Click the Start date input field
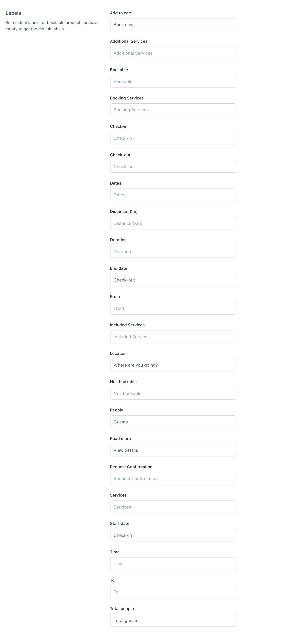 tap(173, 535)
